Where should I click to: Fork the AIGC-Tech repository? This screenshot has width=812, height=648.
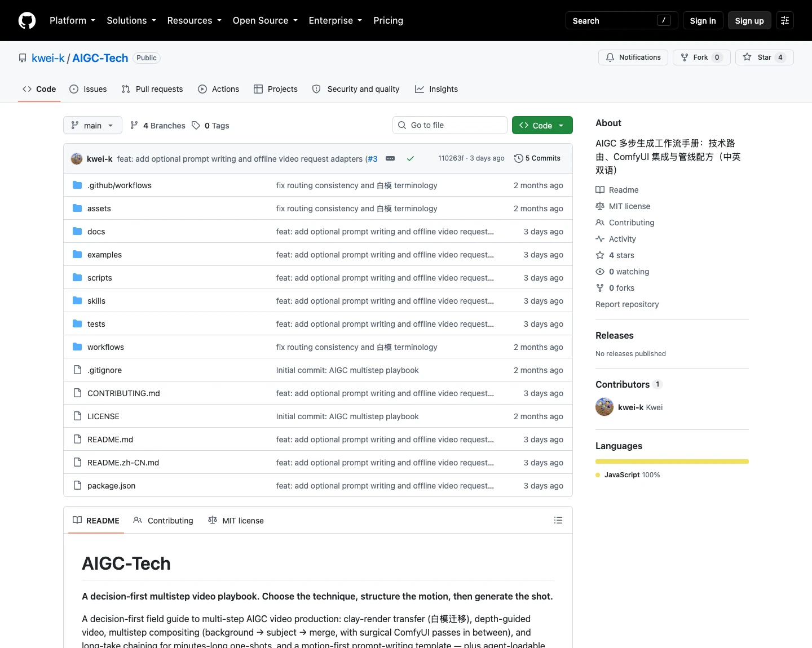pos(701,57)
